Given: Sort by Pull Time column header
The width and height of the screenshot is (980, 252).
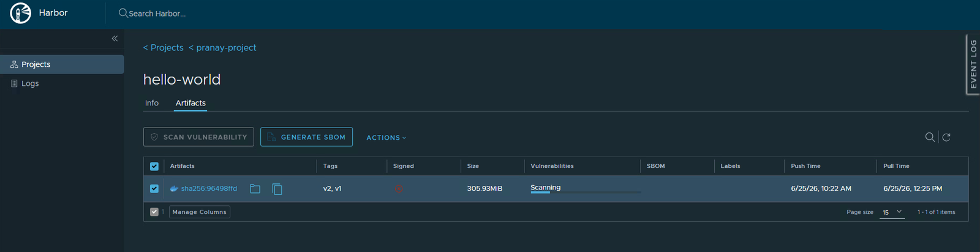Looking at the screenshot, I should point(896,166).
